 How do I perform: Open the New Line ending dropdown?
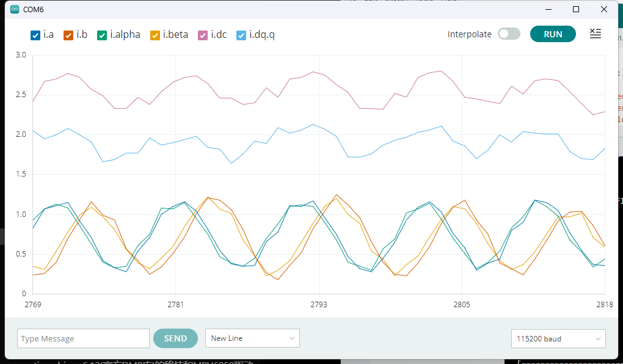point(252,338)
